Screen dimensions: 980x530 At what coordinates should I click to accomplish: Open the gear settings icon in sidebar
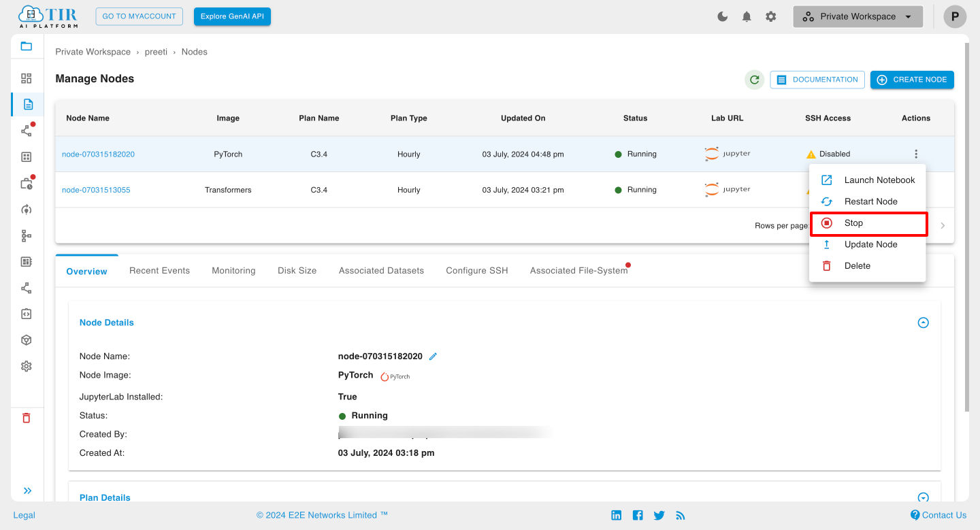(27, 366)
